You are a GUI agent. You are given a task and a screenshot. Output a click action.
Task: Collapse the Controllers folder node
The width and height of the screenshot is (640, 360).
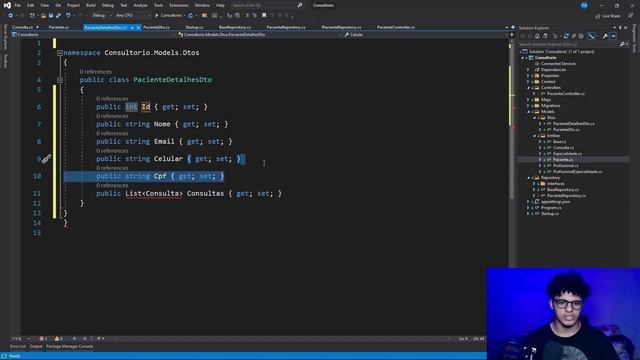coord(528,88)
